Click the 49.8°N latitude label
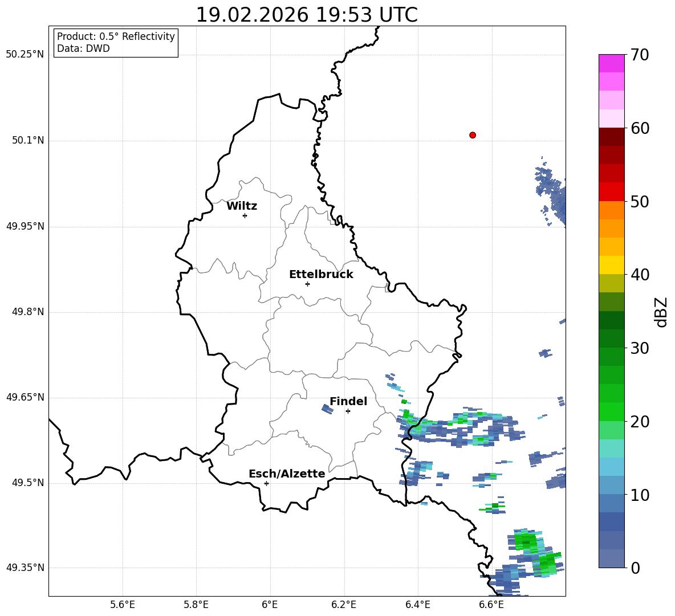675x616 pixels. point(28,312)
